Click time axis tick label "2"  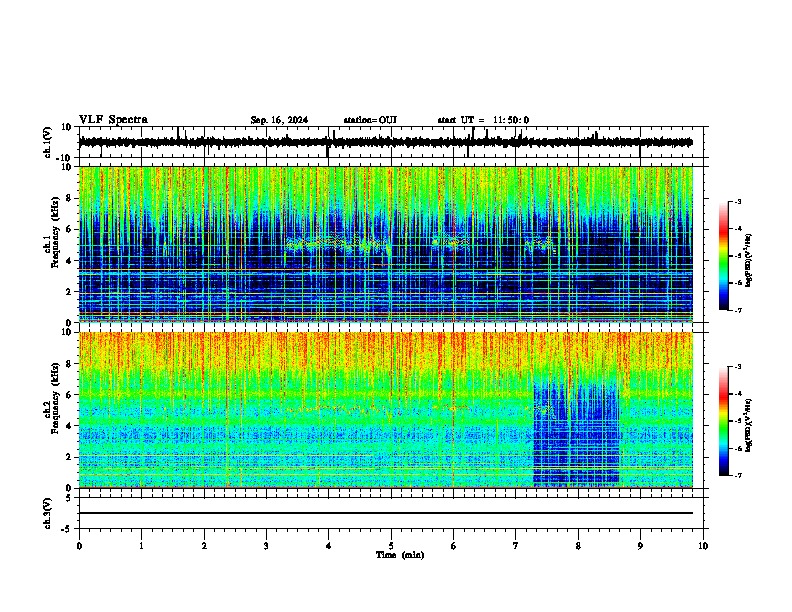204,546
